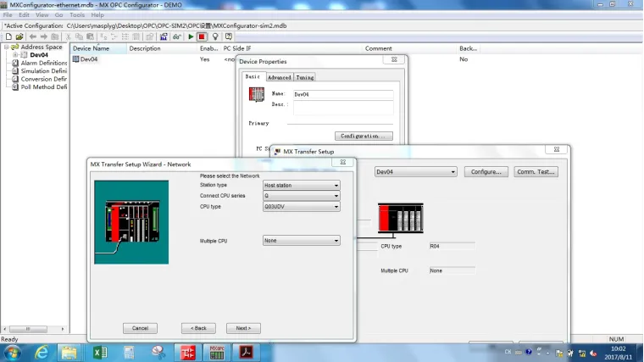This screenshot has height=362, width=644.
Task: Open the Help menu
Action: pos(97,14)
